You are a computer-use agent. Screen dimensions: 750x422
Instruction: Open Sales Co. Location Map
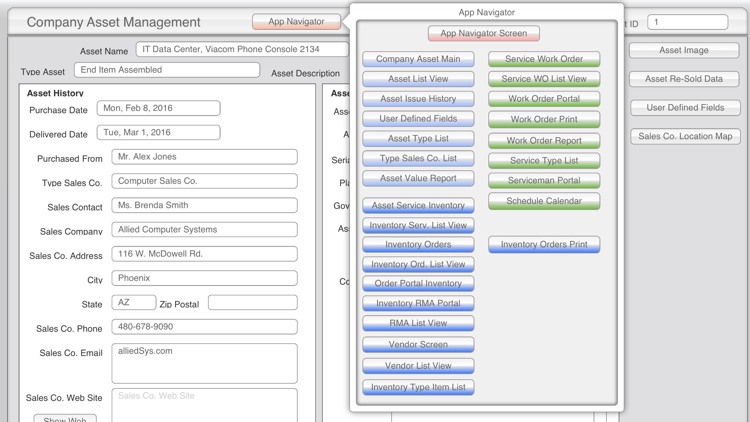(684, 136)
